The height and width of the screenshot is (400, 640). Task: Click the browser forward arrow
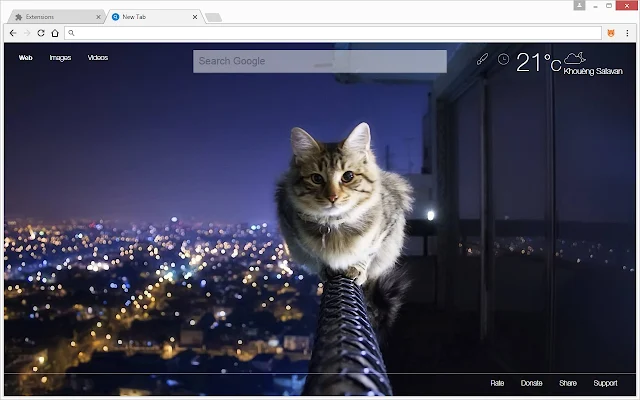click(27, 33)
